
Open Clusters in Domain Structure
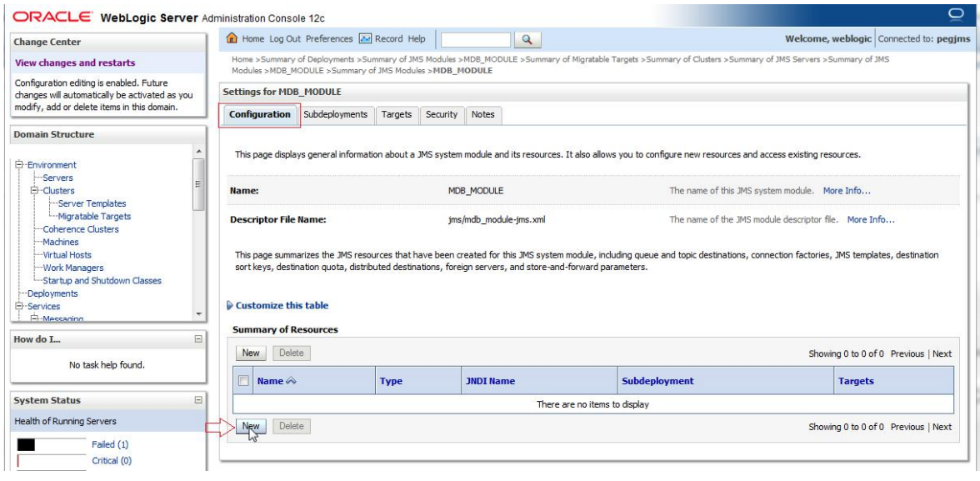pyautogui.click(x=58, y=191)
